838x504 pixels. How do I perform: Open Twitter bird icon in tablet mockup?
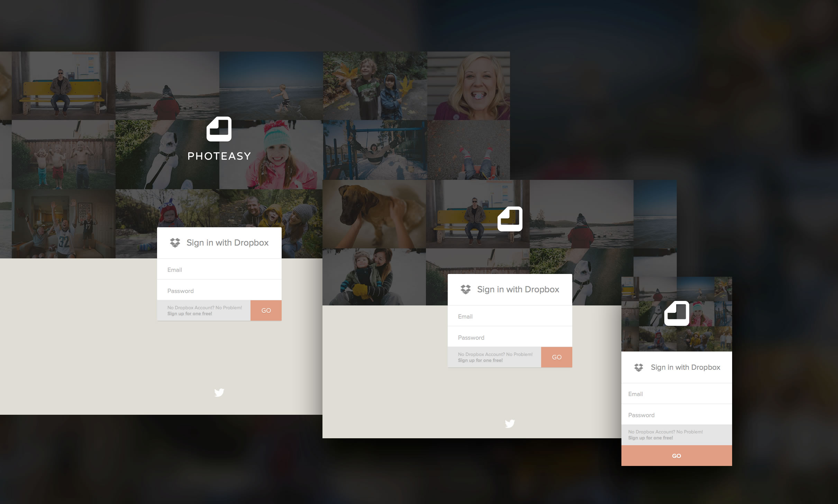click(x=510, y=423)
